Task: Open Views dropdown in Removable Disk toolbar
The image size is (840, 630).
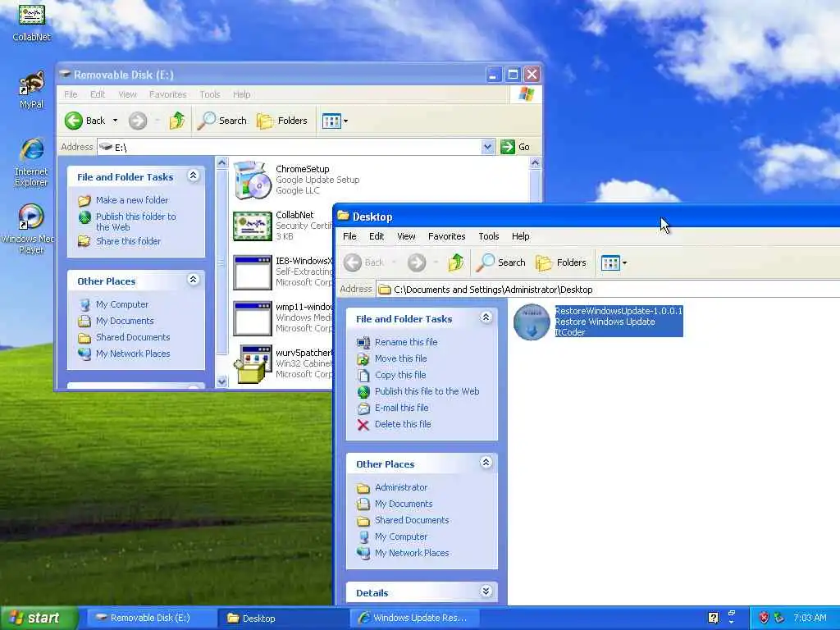Action: coord(335,121)
